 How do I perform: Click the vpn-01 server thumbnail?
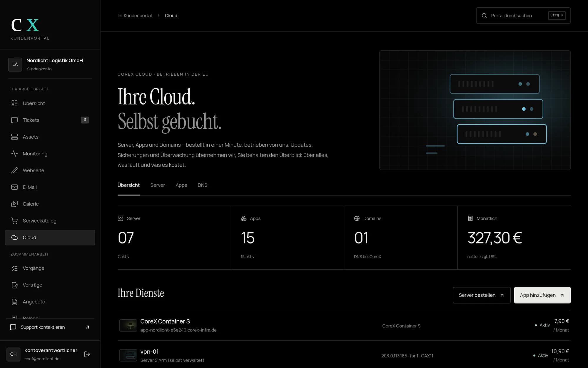coord(128,355)
